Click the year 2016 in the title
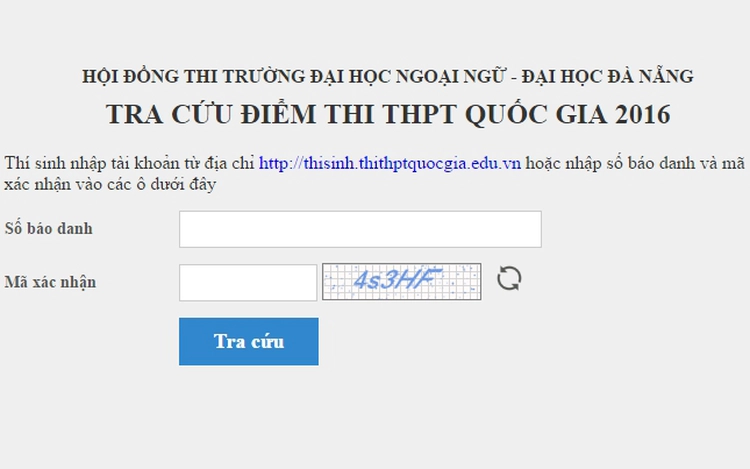The height and width of the screenshot is (469, 750). pyautogui.click(x=643, y=114)
